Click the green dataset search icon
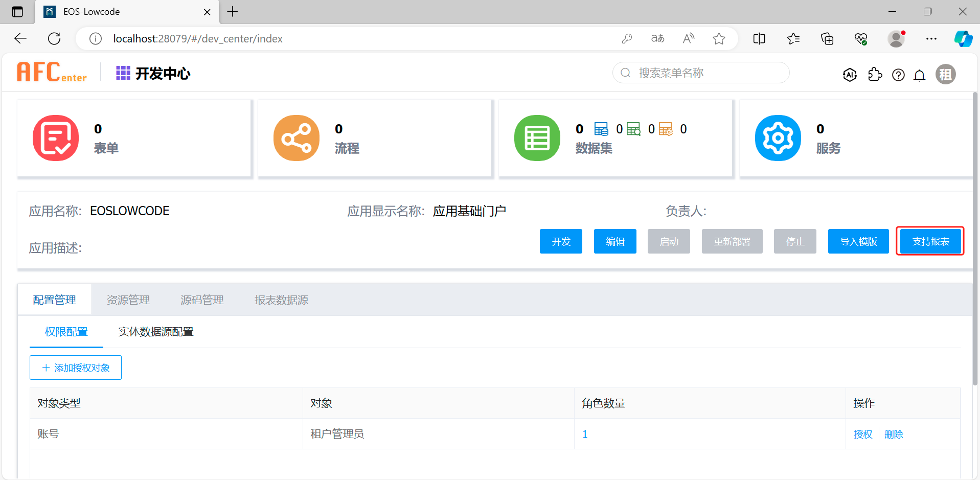 click(634, 129)
